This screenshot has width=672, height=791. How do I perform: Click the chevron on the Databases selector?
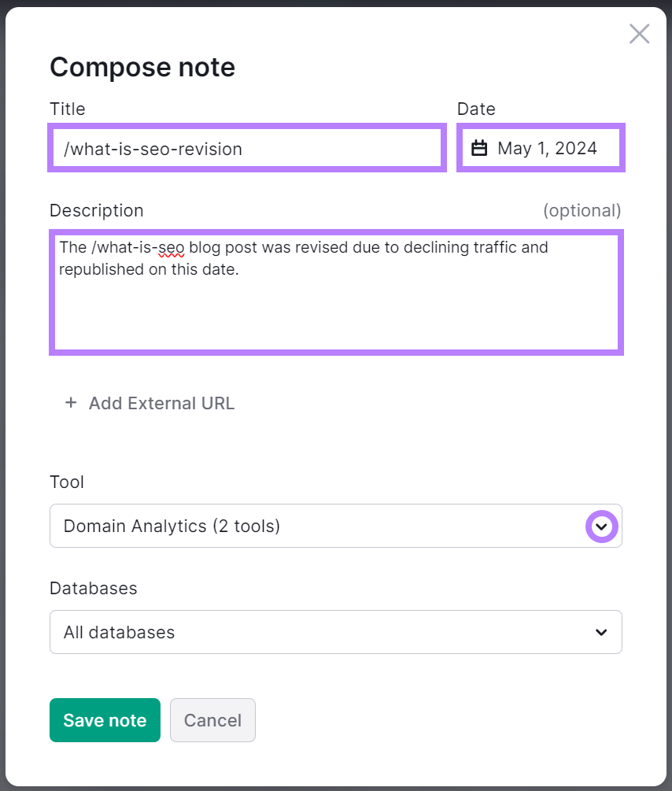[x=601, y=632]
